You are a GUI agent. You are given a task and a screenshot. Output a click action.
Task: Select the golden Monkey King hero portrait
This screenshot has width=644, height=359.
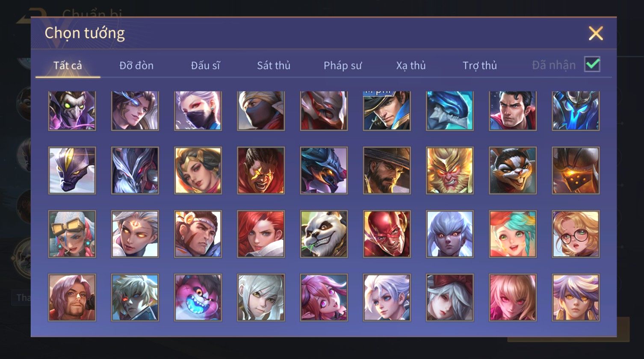coord(450,171)
